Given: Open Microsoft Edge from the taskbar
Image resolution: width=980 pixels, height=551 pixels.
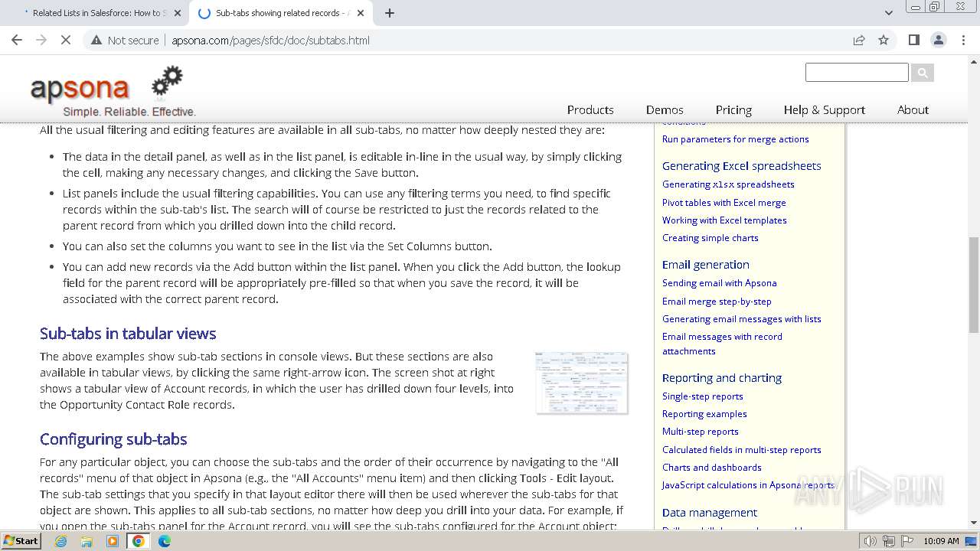Looking at the screenshot, I should 164,541.
